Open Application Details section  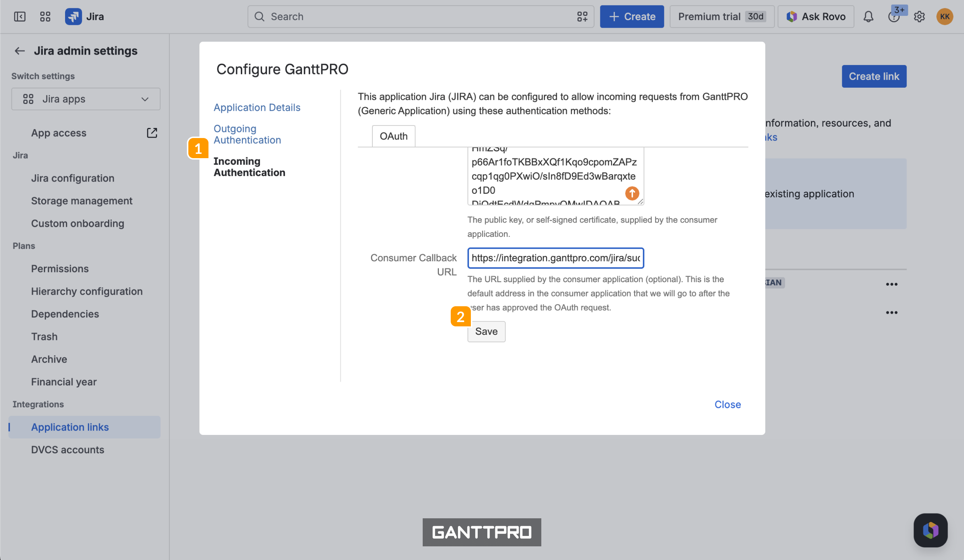coord(257,107)
